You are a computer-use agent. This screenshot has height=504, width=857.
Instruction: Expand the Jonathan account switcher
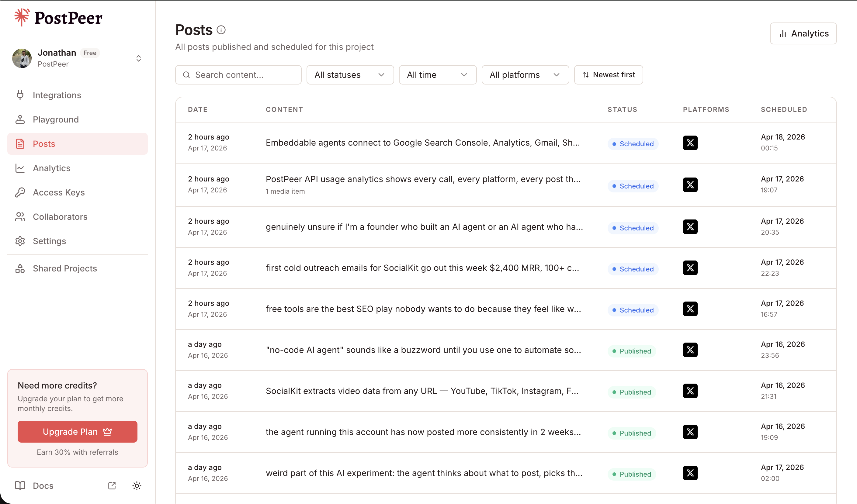138,58
